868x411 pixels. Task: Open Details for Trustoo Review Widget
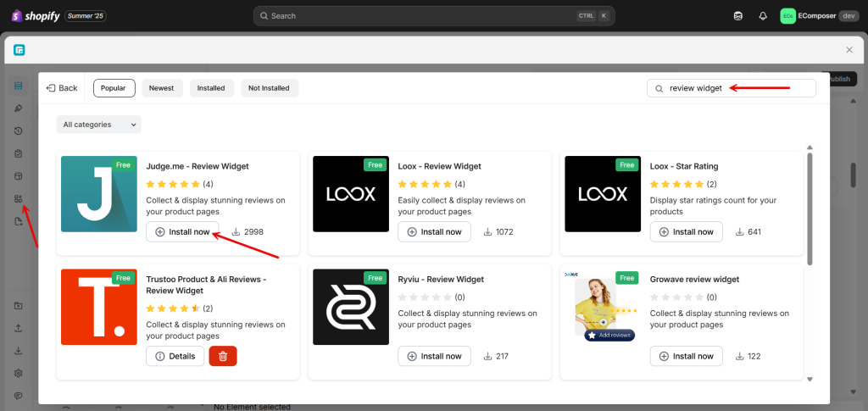tap(175, 356)
